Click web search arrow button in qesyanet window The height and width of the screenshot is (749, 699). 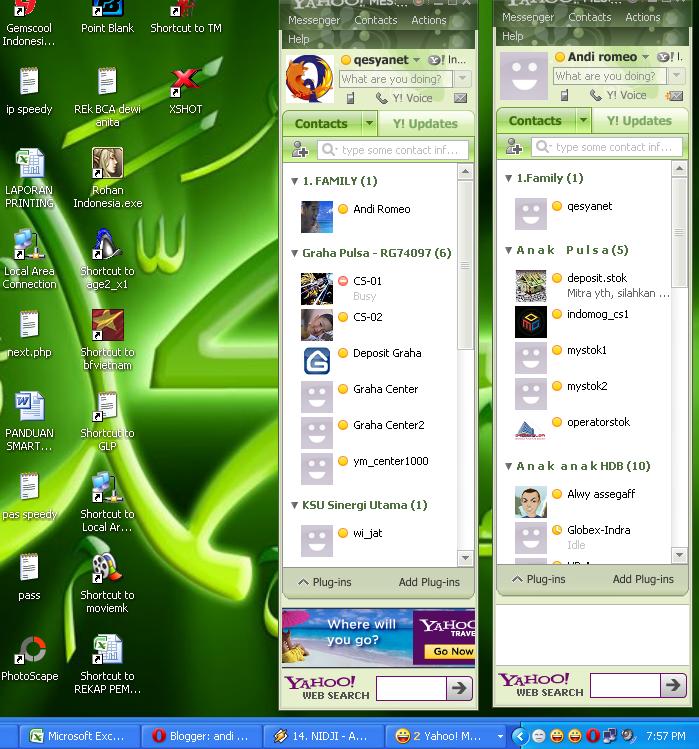(x=460, y=688)
